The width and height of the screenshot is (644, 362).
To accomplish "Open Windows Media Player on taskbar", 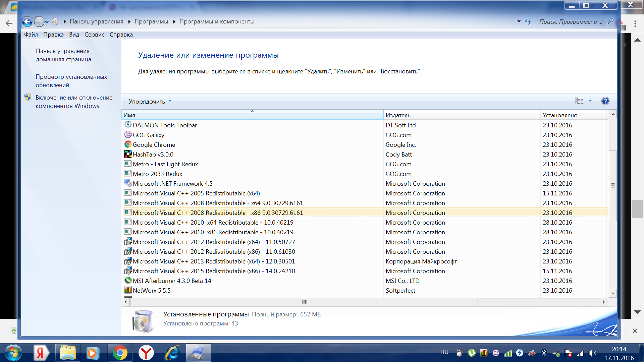I will 92,353.
